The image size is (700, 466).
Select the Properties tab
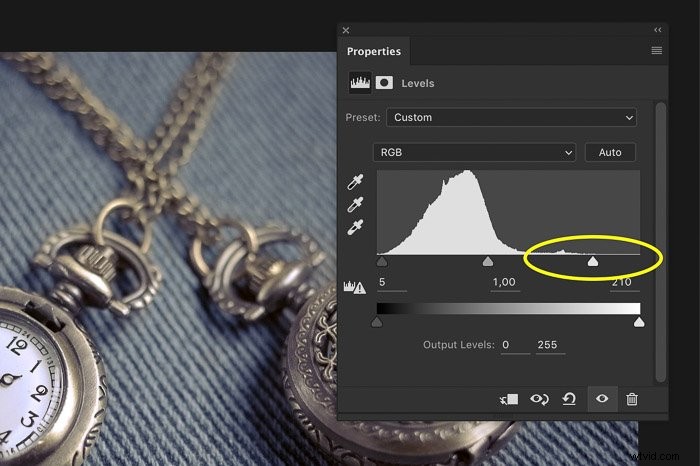[374, 51]
